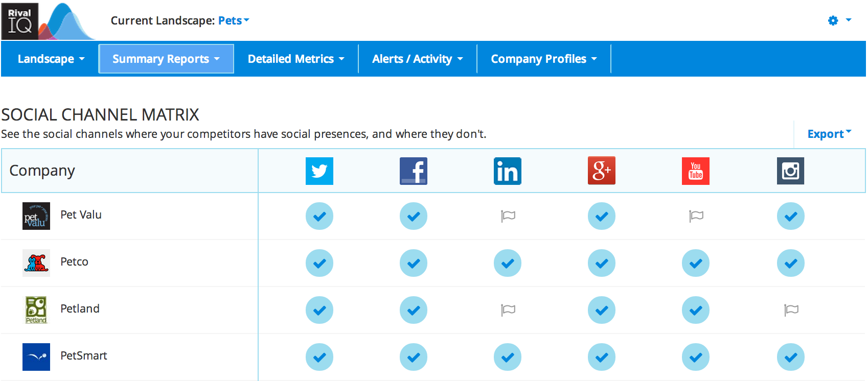Click the Petland company logo
868x381 pixels.
(36, 310)
